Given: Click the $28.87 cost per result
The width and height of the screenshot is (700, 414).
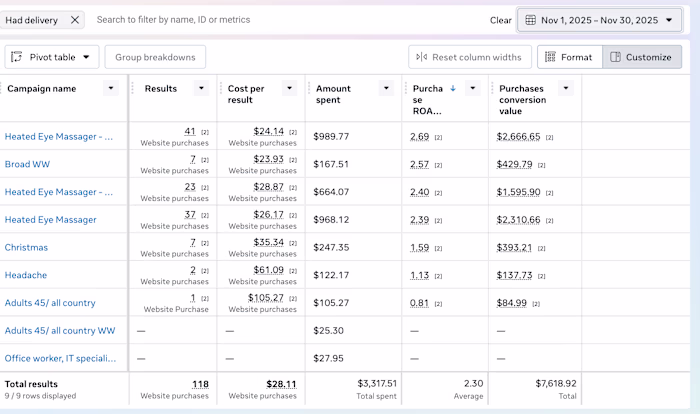Looking at the screenshot, I should pyautogui.click(x=268, y=187).
